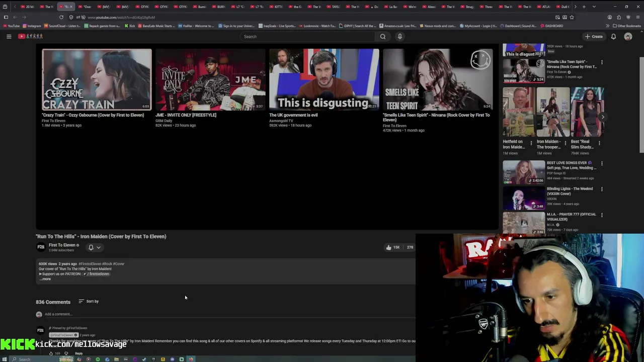Follow the Patreon firsttoeleven link
644x362 pixels.
(97, 274)
